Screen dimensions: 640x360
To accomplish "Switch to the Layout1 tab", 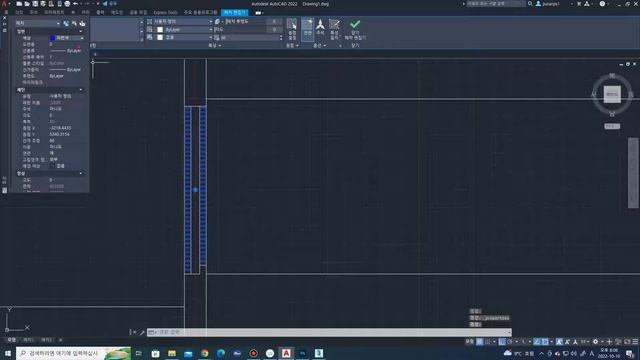I will (28, 340).
